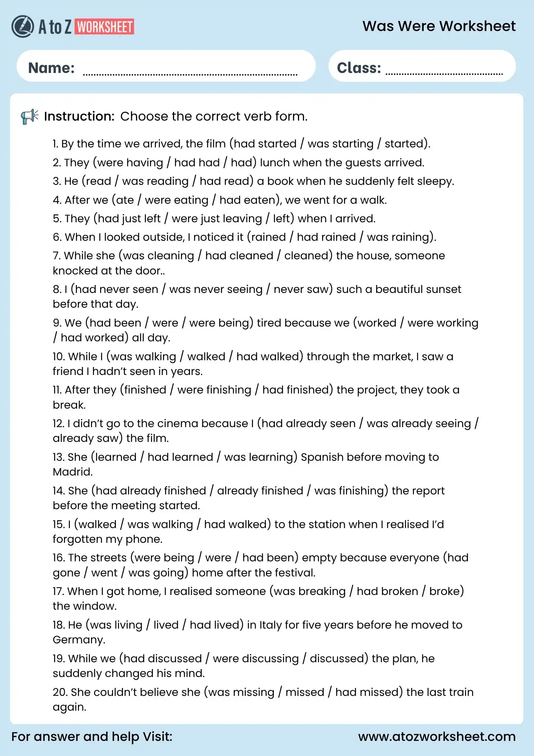Choose 'had just left' in question 5
534x756 pixels.
point(129,218)
